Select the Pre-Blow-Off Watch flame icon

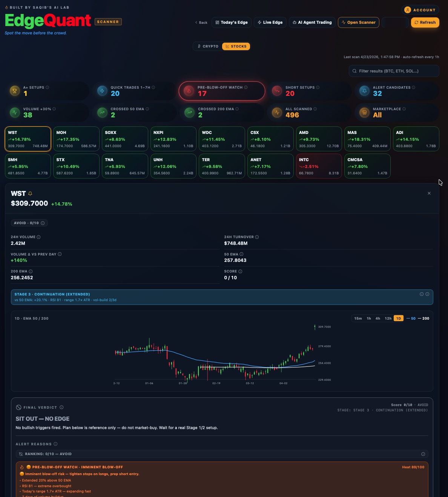(189, 91)
